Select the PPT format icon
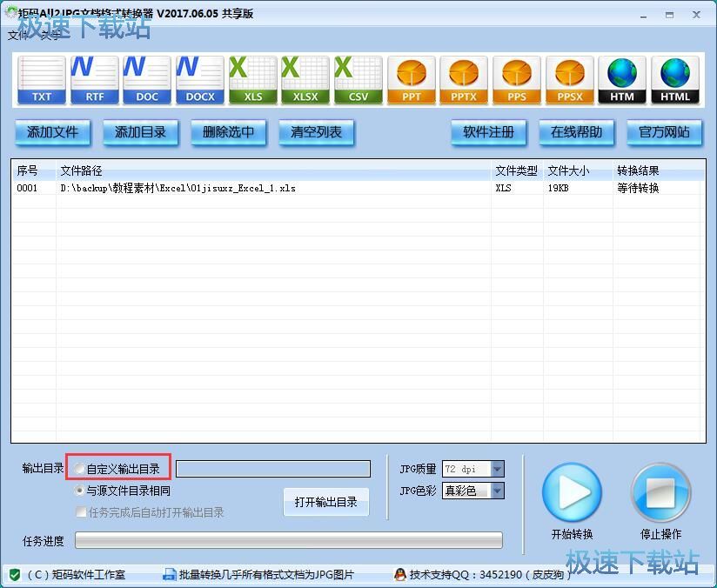The height and width of the screenshot is (588, 717). (x=411, y=78)
